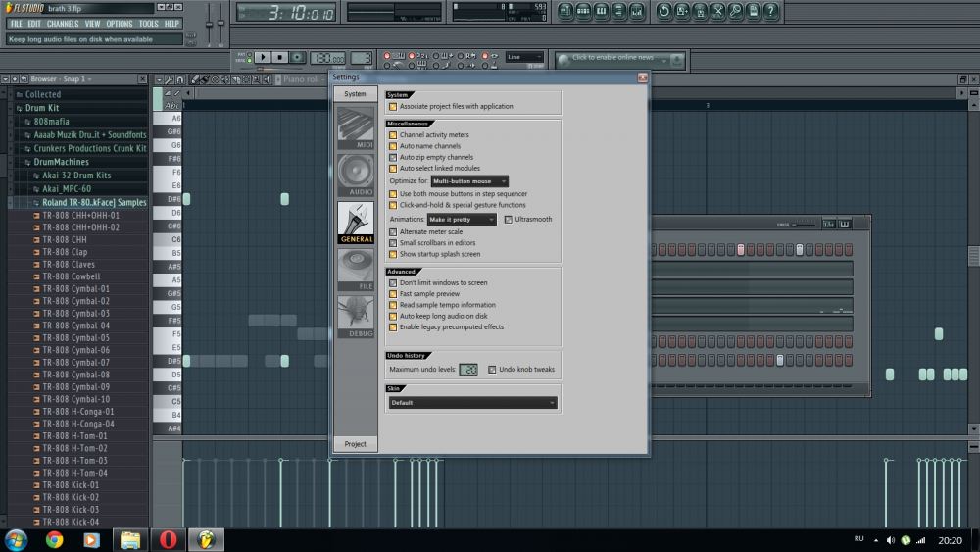Viewport: 980px width, 552px height.
Task: Toggle Auto keep long audio on disk
Action: 393,317
